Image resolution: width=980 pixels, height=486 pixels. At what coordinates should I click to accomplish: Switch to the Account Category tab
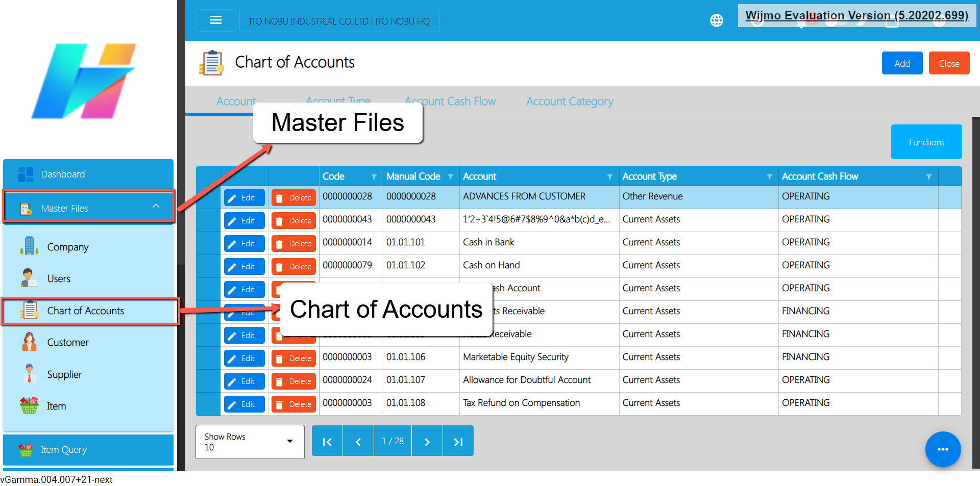[x=569, y=101]
